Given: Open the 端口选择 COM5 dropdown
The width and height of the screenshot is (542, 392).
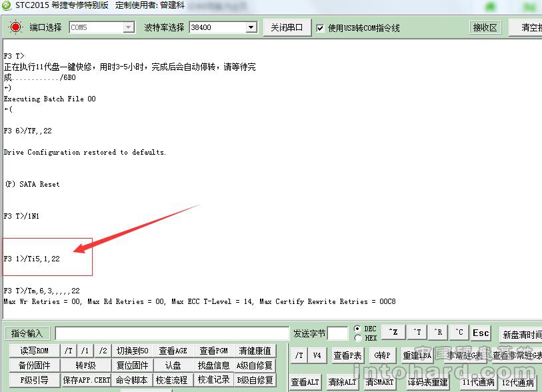Looking at the screenshot, I should click(129, 27).
